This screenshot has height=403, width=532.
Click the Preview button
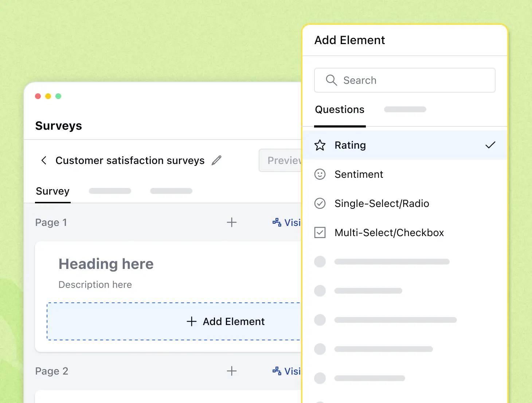click(x=281, y=160)
